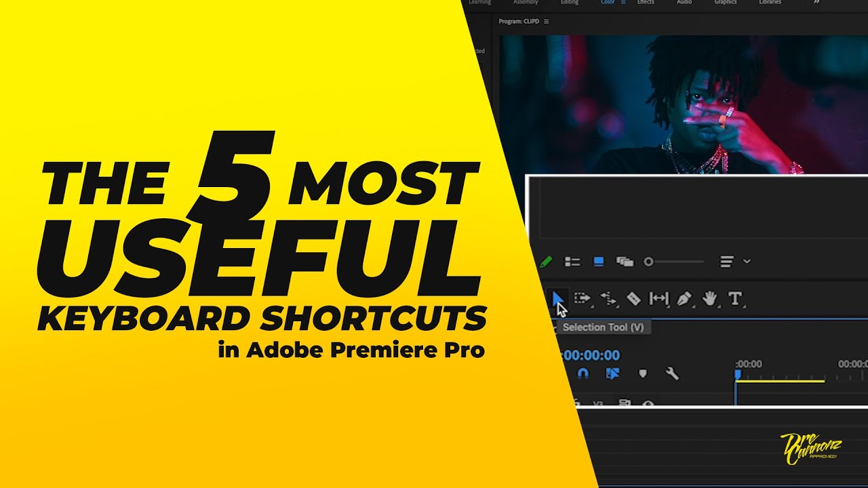Open the Sort Icons menu
This screenshot has width=868, height=488.
(727, 261)
